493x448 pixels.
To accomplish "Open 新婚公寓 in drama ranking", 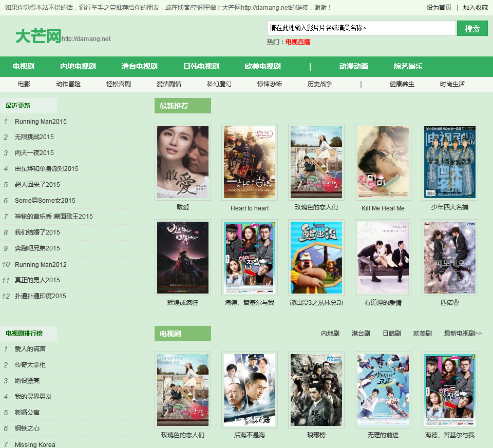I will [x=27, y=413].
